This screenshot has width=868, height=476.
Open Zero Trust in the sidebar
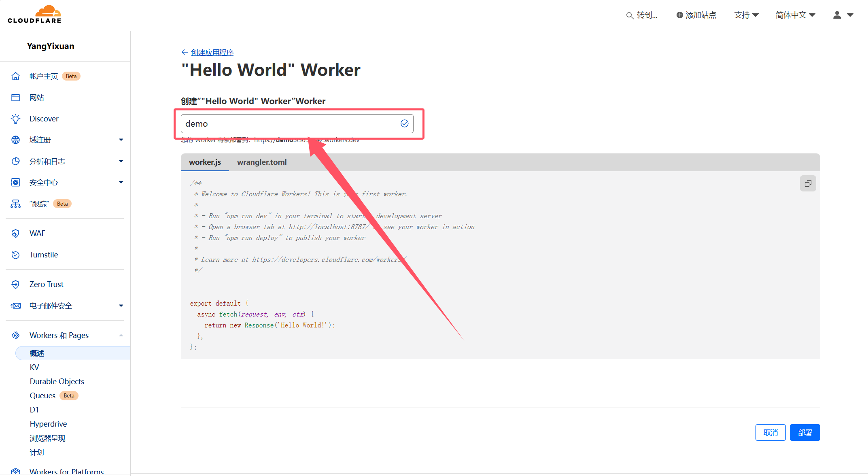tap(47, 284)
